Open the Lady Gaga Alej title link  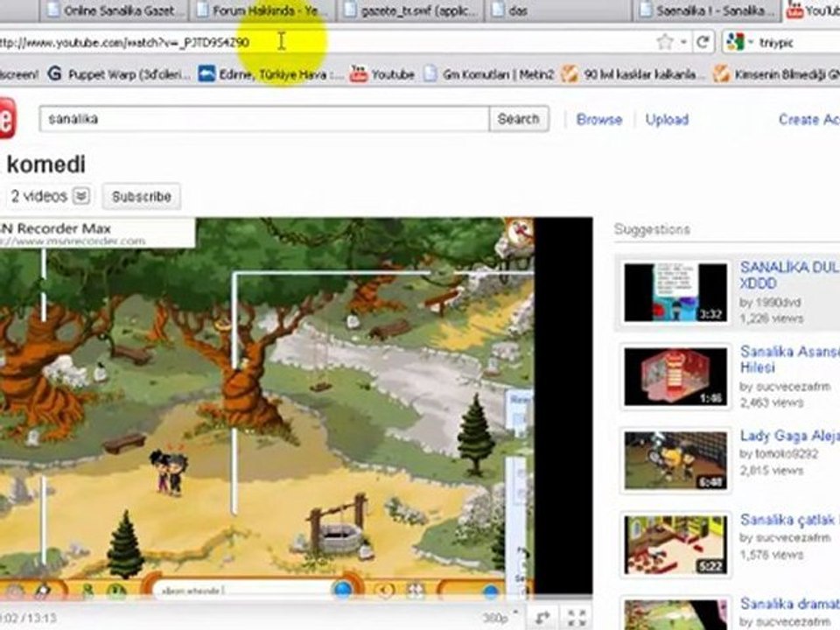789,436
